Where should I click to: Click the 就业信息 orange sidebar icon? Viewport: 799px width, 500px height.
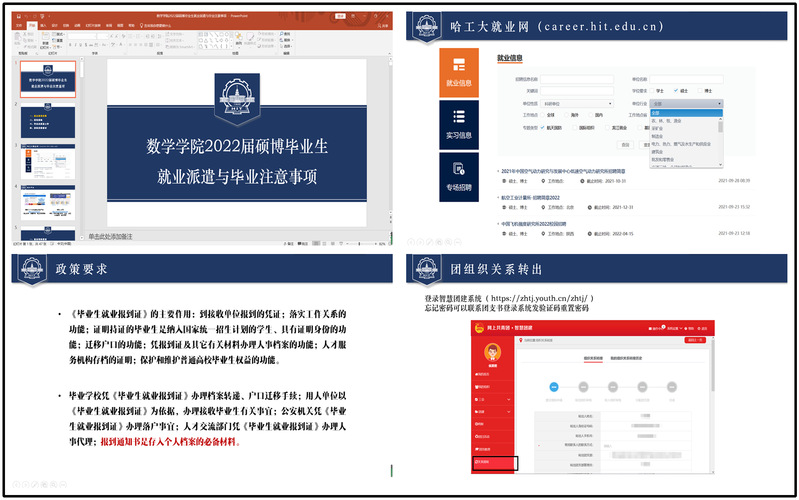tap(459, 73)
